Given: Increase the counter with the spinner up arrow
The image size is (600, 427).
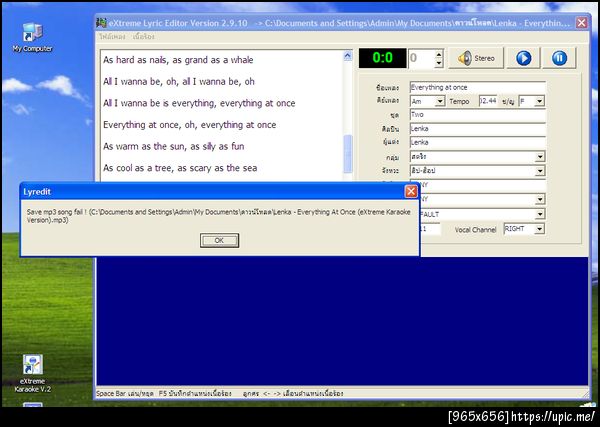Looking at the screenshot, I should (x=439, y=54).
